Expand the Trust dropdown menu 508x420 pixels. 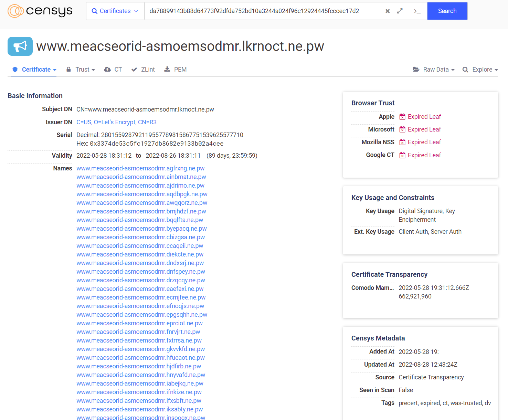pyautogui.click(x=81, y=70)
